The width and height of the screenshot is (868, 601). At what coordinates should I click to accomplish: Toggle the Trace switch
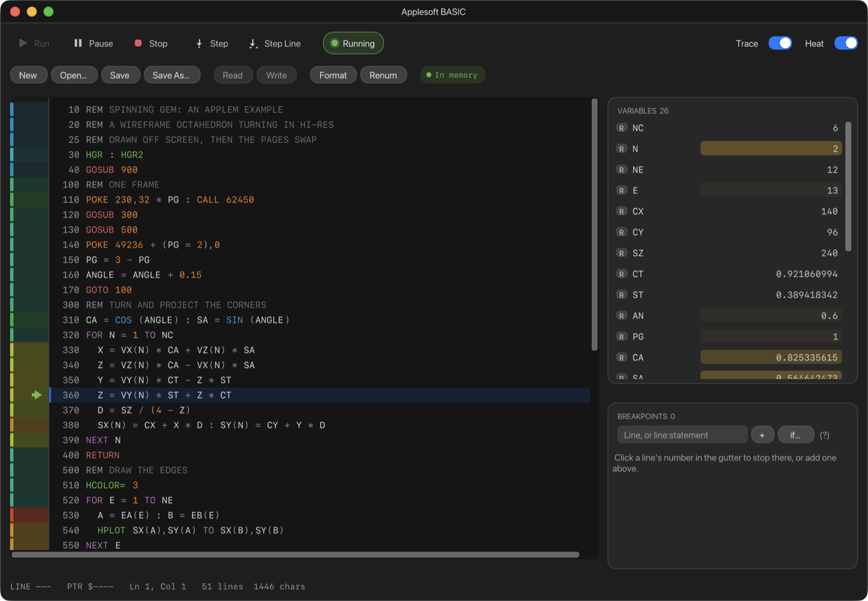click(x=780, y=43)
